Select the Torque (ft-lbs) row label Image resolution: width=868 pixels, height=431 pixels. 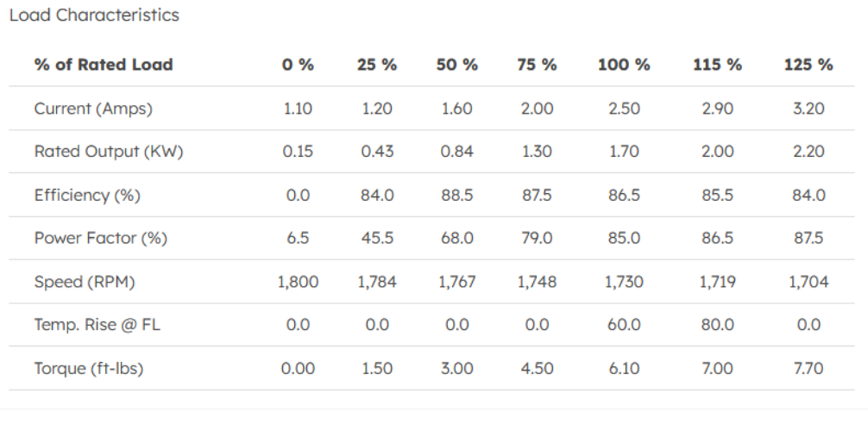pyautogui.click(x=89, y=369)
